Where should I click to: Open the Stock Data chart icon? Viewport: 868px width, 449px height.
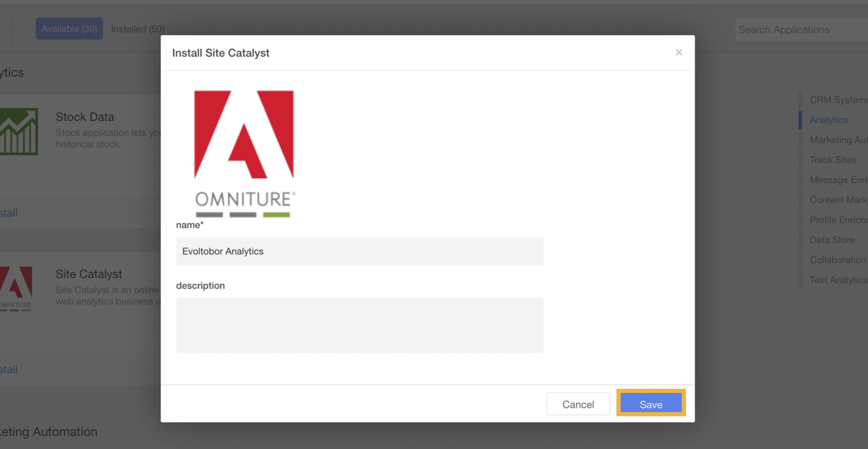point(19,131)
